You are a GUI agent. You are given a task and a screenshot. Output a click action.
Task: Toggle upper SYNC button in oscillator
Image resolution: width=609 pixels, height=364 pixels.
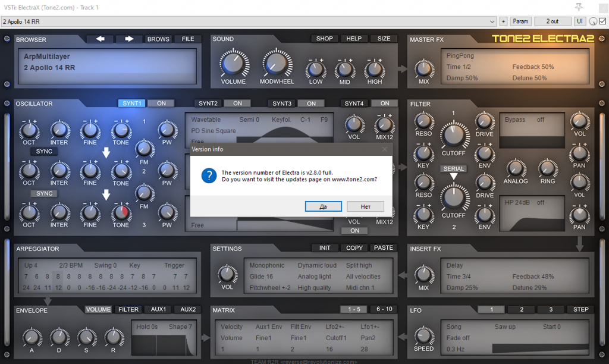click(44, 151)
